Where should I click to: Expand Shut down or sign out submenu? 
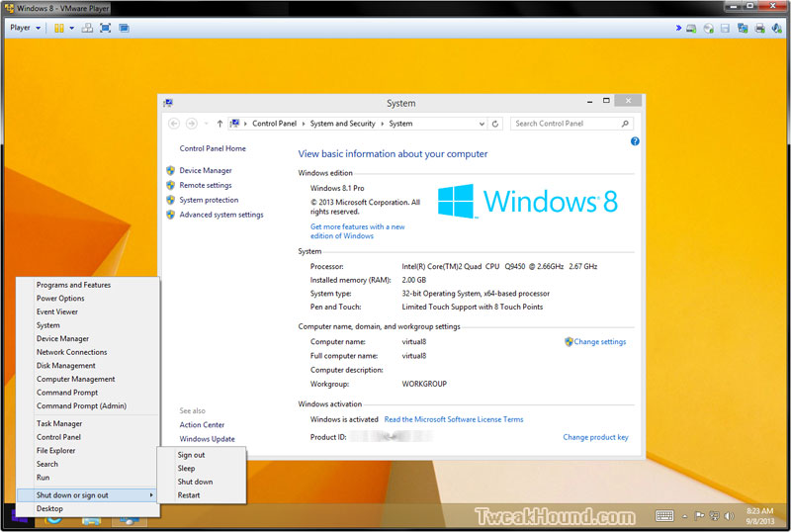[x=86, y=495]
